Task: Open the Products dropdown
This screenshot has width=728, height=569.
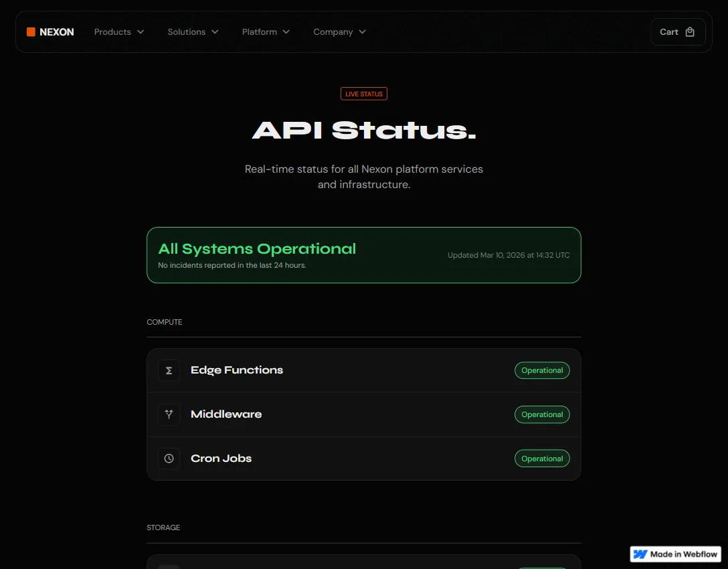Action: [x=118, y=31]
